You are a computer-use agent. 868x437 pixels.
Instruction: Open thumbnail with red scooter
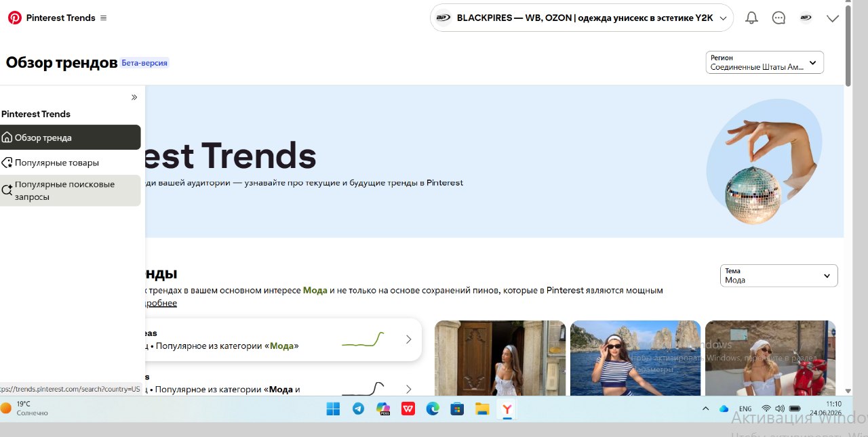coord(770,358)
